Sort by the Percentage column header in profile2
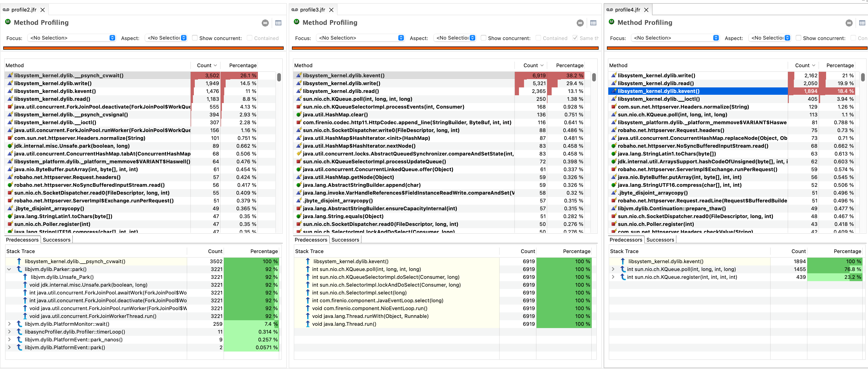Screen dimensions: 868x369 click(243, 65)
